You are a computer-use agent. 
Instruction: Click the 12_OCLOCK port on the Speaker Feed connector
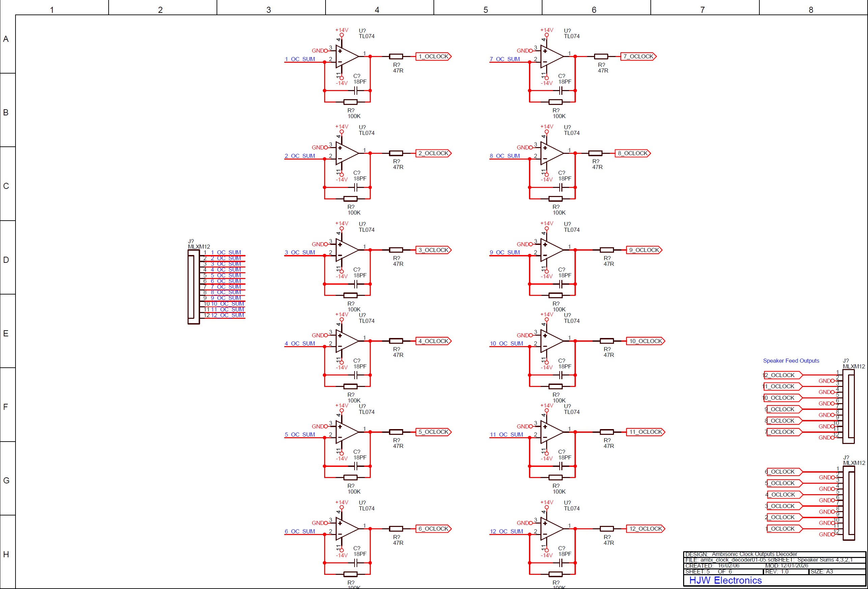pyautogui.click(x=782, y=375)
